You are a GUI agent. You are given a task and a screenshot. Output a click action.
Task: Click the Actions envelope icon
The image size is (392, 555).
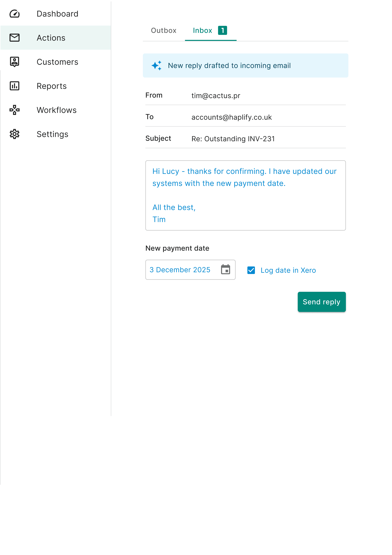tap(15, 38)
